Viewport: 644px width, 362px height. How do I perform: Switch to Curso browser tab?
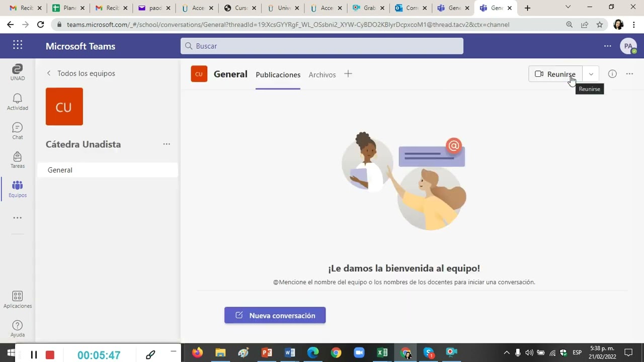240,8
